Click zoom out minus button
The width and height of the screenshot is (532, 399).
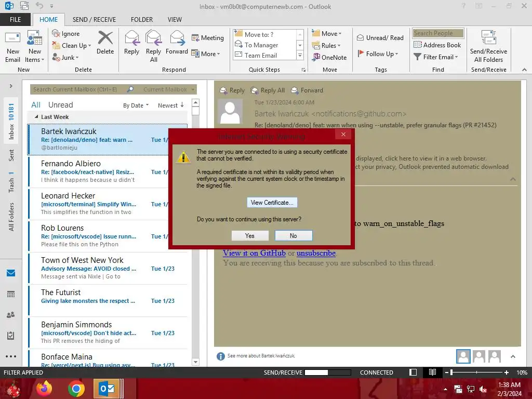point(447,372)
